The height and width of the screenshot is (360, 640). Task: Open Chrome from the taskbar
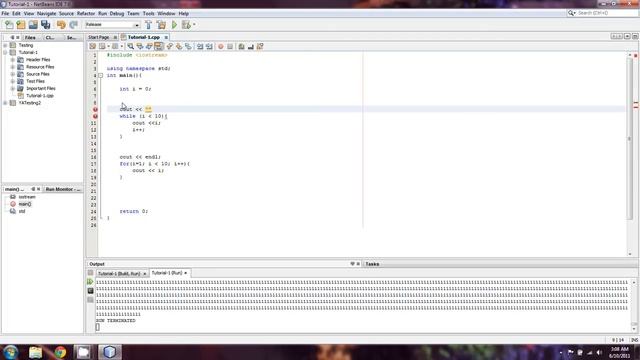click(60, 352)
